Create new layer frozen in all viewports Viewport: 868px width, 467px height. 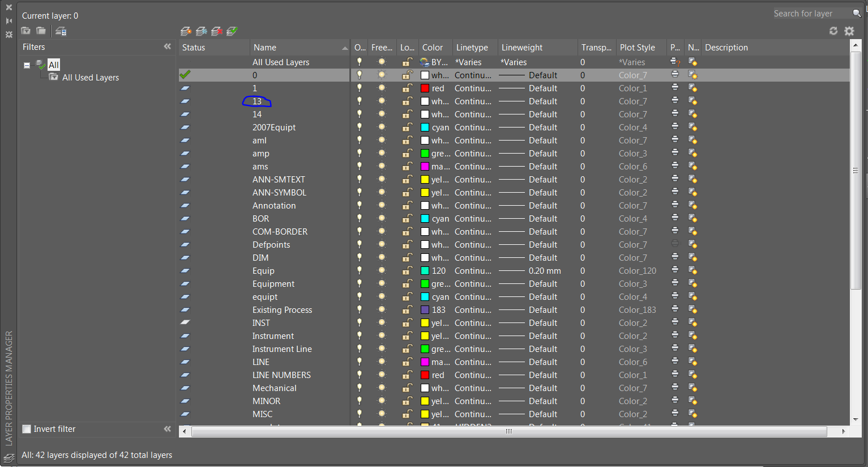pyautogui.click(x=202, y=31)
